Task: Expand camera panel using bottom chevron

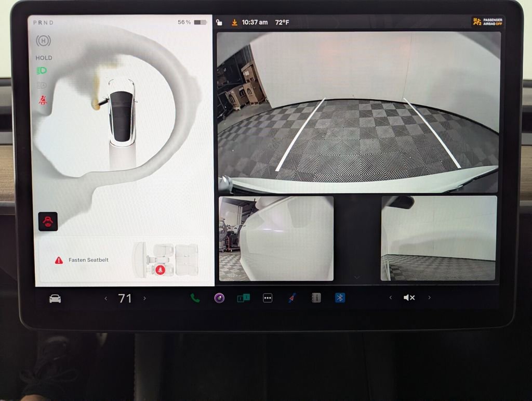Action: [357, 278]
